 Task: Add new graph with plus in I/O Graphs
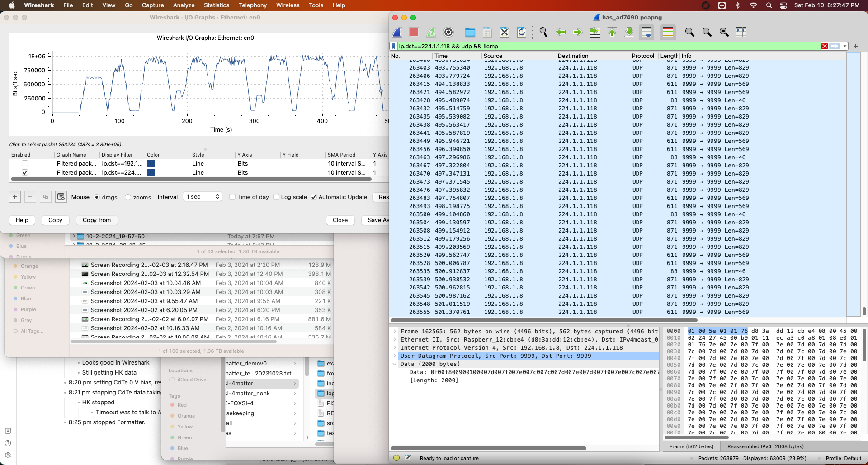point(15,197)
